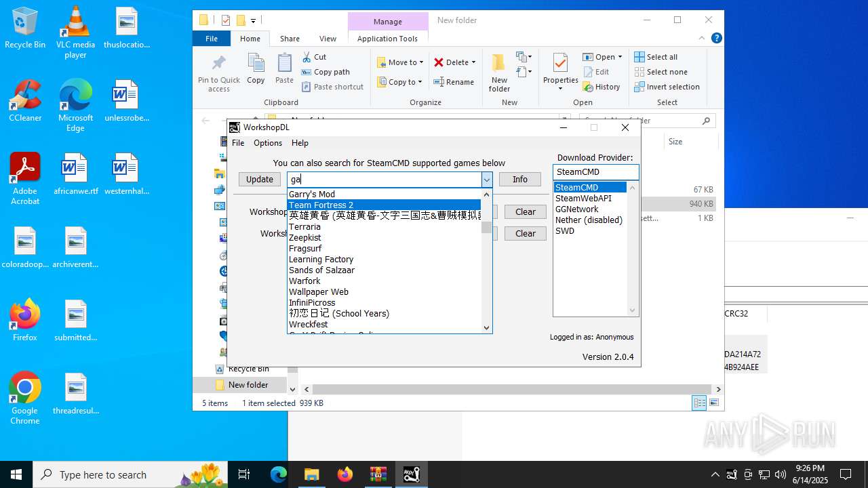This screenshot has height=488, width=868.
Task: Click the Paste ribbon icon
Action: pyautogui.click(x=284, y=69)
